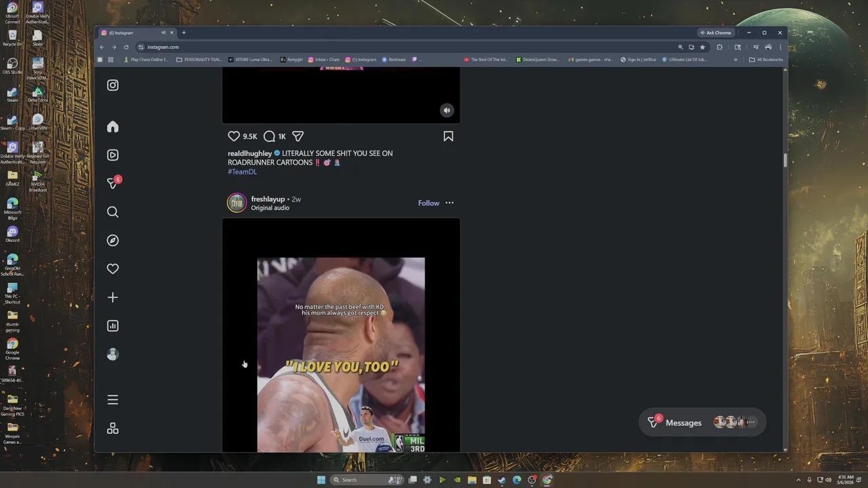Viewport: 868px width, 488px height.
Task: Open the 'Inbox • Chats' bookmark
Action: [x=324, y=60]
